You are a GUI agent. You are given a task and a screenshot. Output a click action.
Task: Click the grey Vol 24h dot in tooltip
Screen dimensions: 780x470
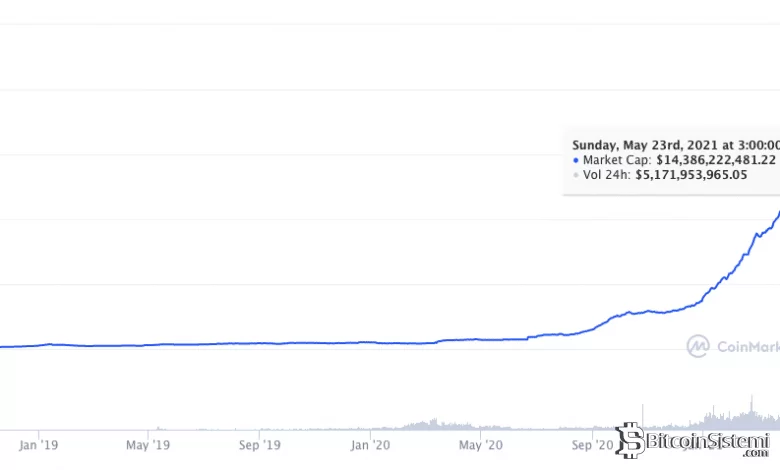pyautogui.click(x=576, y=174)
